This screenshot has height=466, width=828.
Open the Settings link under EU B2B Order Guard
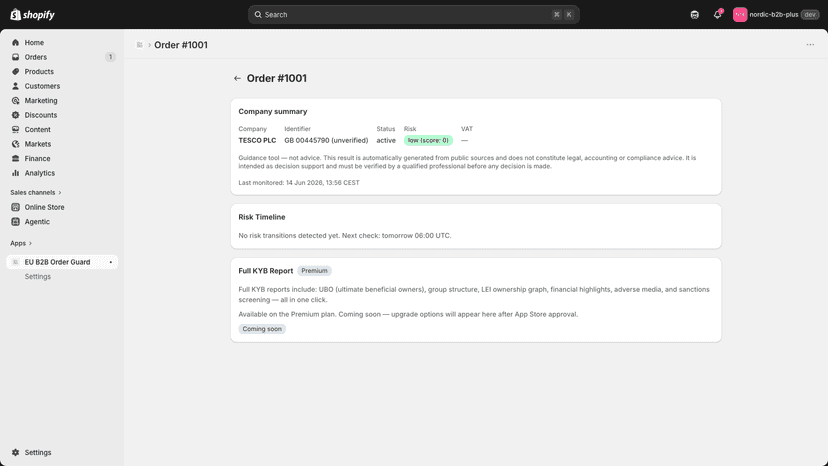(x=37, y=276)
